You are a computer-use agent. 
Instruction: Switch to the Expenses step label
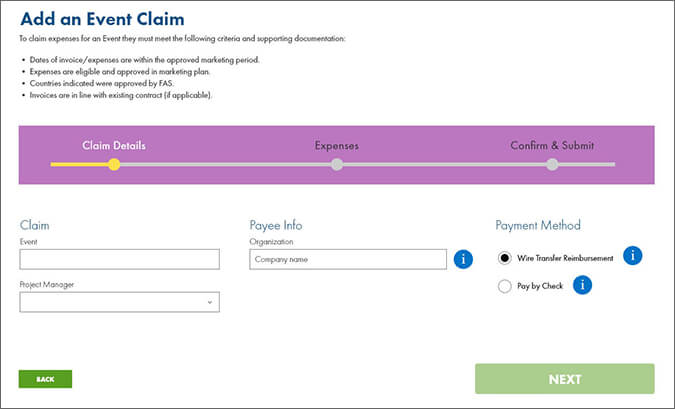coord(336,146)
